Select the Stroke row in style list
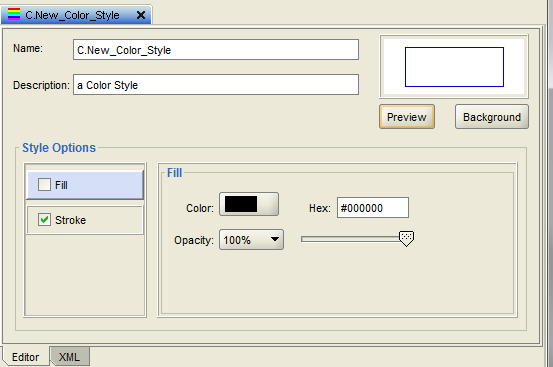553x367 pixels. (85, 220)
